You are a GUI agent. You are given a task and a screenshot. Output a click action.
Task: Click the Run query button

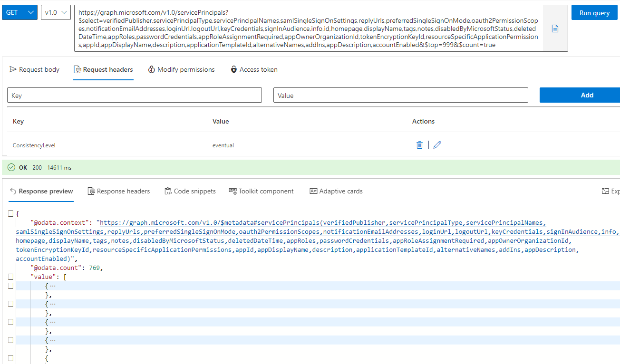(x=594, y=13)
